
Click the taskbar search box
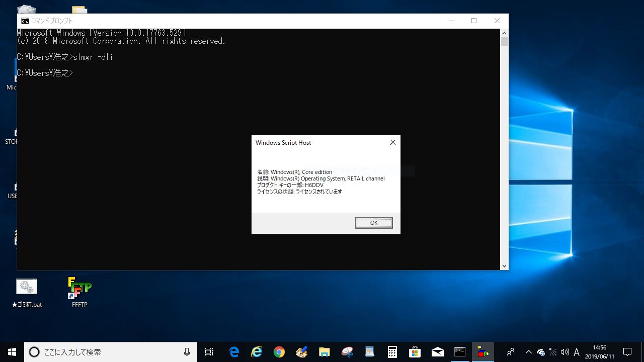tap(111, 352)
